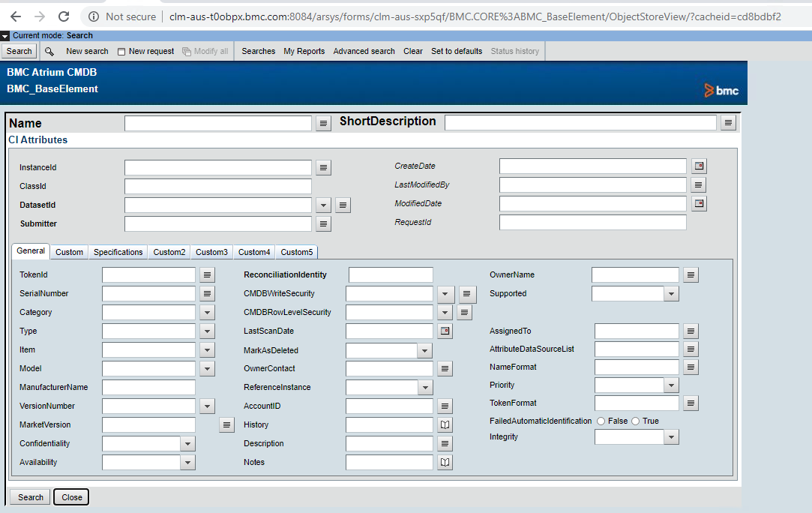The height and width of the screenshot is (513, 812).
Task: Open menu icon beside CMDBWriteSecurity
Action: (466, 294)
